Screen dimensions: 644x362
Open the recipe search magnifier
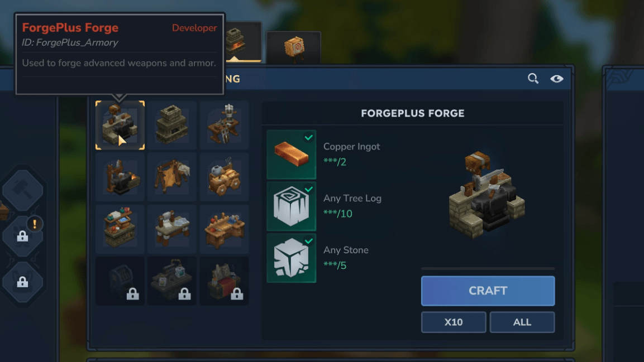(x=533, y=78)
